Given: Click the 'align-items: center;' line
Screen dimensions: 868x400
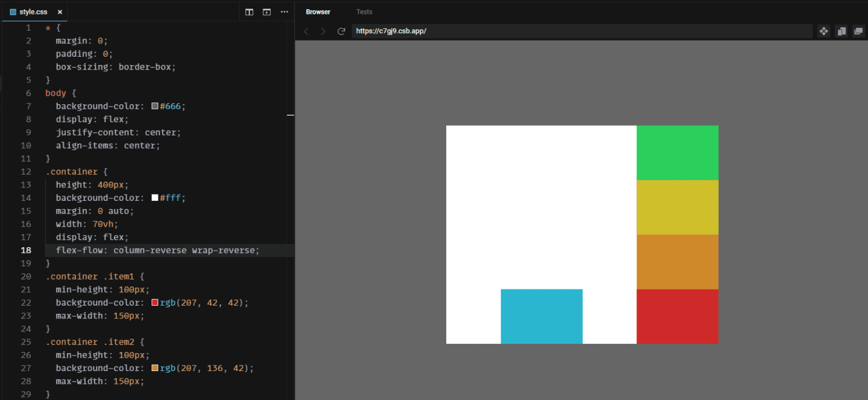Looking at the screenshot, I should 108,145.
